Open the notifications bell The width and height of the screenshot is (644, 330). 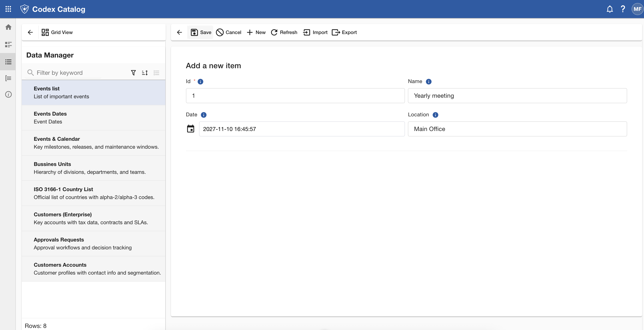tap(610, 9)
